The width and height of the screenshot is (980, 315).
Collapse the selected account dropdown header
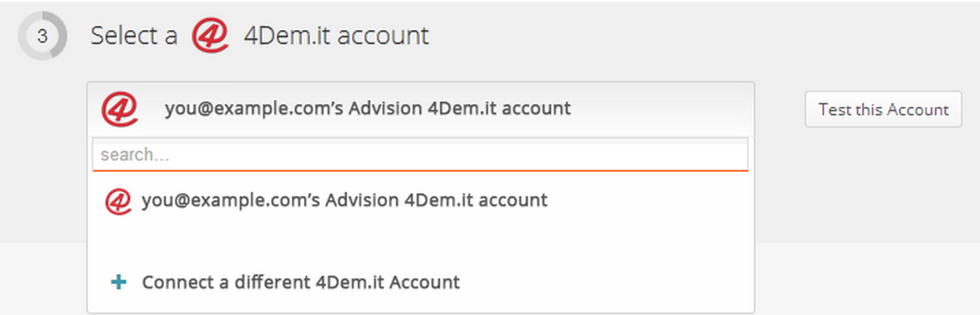click(421, 109)
